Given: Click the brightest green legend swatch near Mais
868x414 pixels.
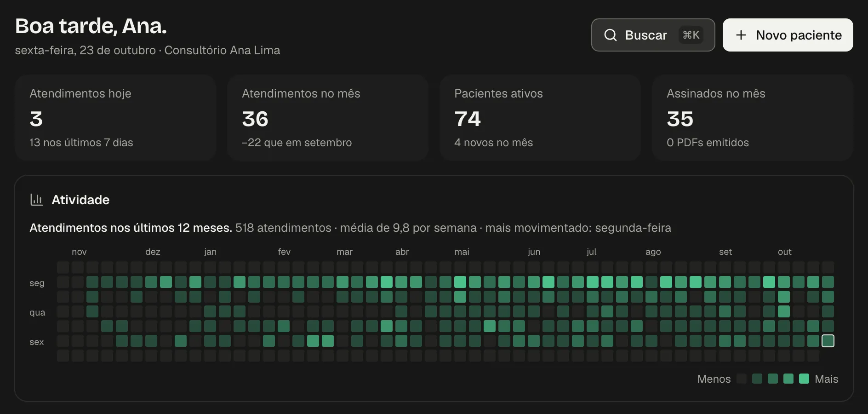Looking at the screenshot, I should tap(804, 379).
